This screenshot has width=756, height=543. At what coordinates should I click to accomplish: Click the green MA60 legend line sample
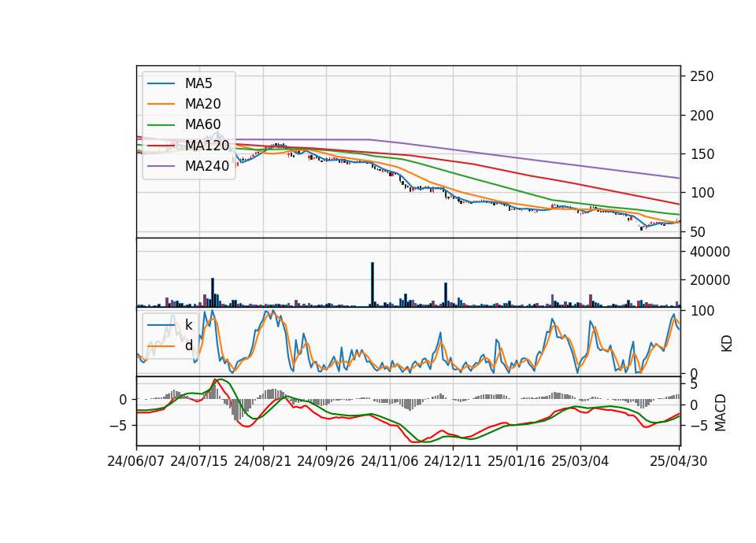161,125
